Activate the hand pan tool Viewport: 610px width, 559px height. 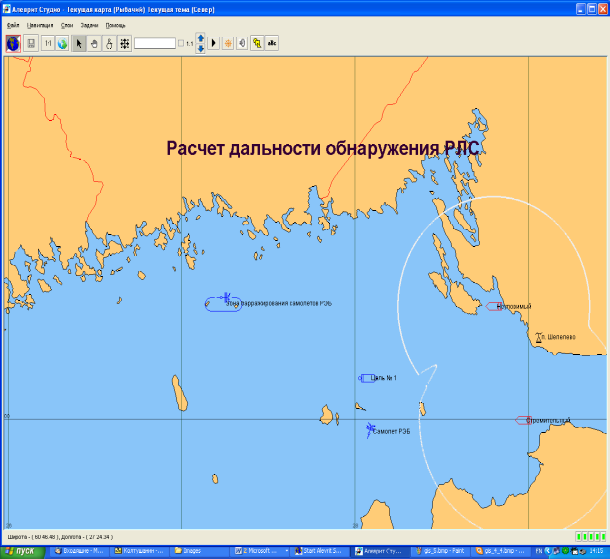point(94,44)
